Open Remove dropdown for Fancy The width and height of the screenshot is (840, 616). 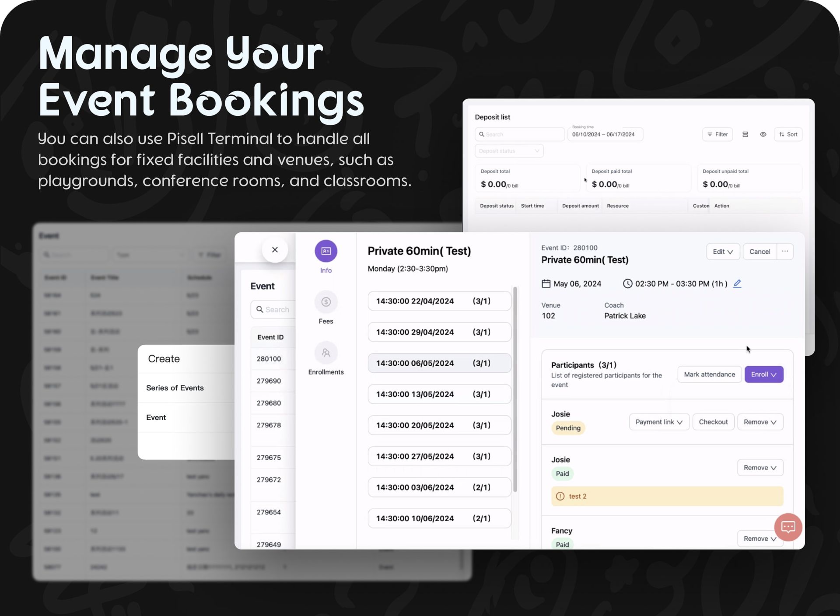pyautogui.click(x=760, y=539)
